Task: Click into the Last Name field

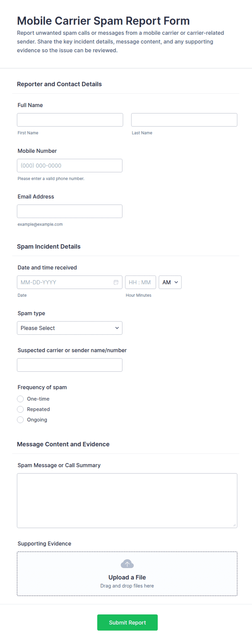Action: [184, 120]
